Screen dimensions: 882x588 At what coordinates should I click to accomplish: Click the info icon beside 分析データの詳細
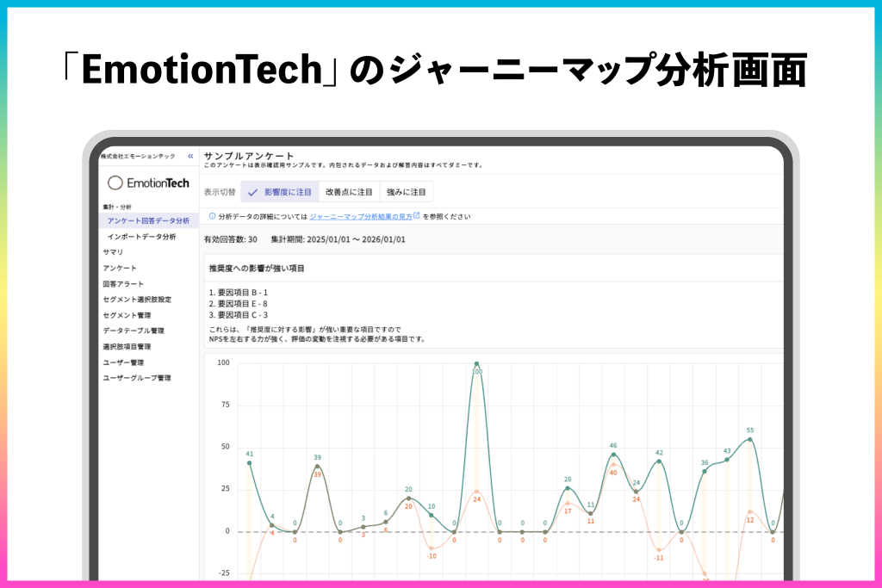pos(212,216)
